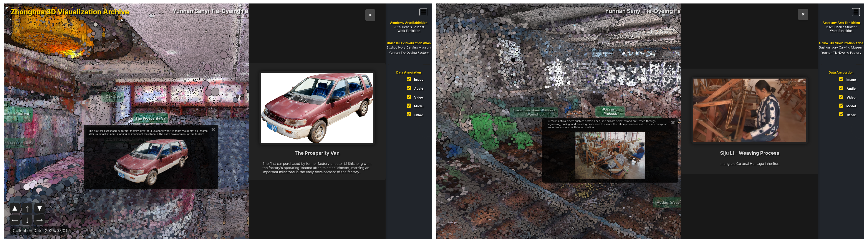Dismiss the Prosperity Van popup in the 3D scene
The image size is (868, 243).
pos(213,130)
